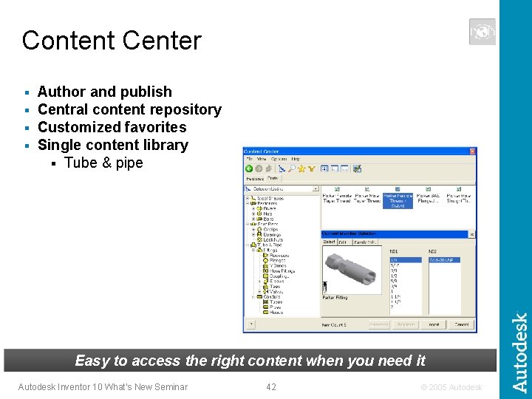Open the File menu
This screenshot has height=399, width=532.
[x=250, y=159]
